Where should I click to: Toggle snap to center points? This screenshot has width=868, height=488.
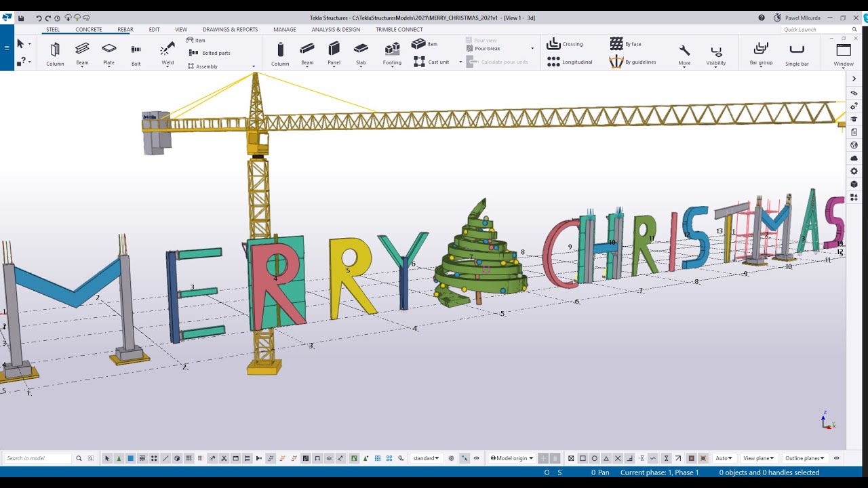[594, 458]
